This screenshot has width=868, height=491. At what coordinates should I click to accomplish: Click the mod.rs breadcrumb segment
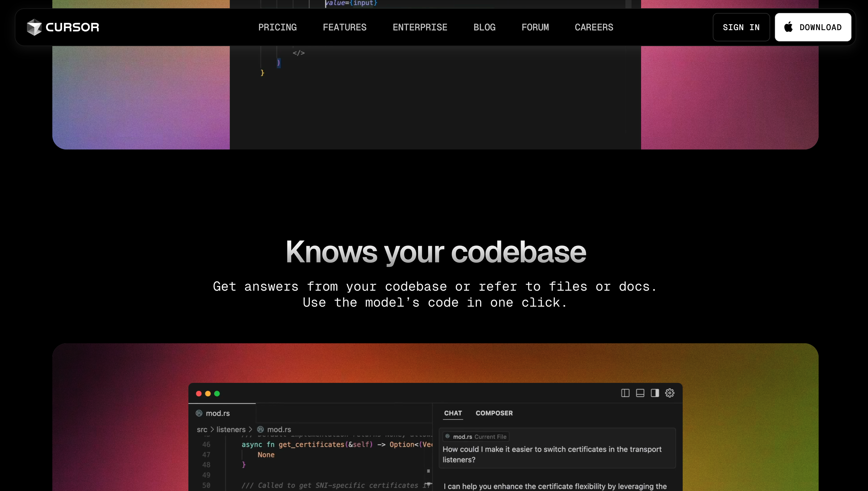click(279, 429)
